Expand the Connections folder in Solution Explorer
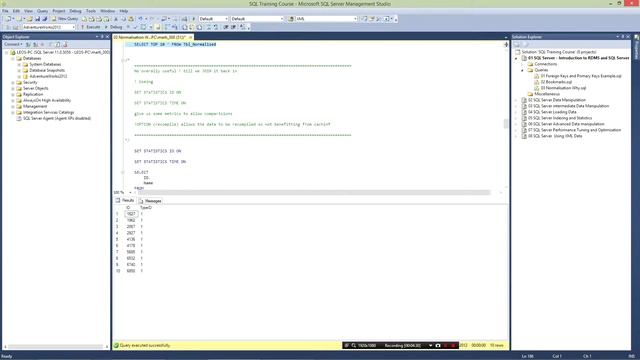The image size is (640, 360). 522,64
